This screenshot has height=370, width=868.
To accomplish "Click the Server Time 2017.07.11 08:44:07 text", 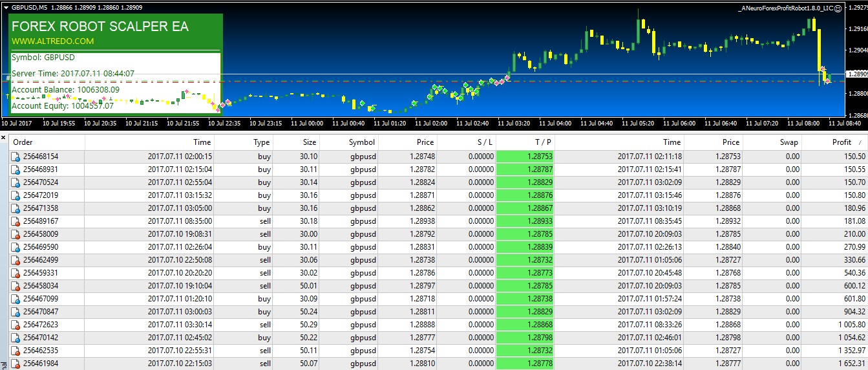I will click(x=73, y=73).
